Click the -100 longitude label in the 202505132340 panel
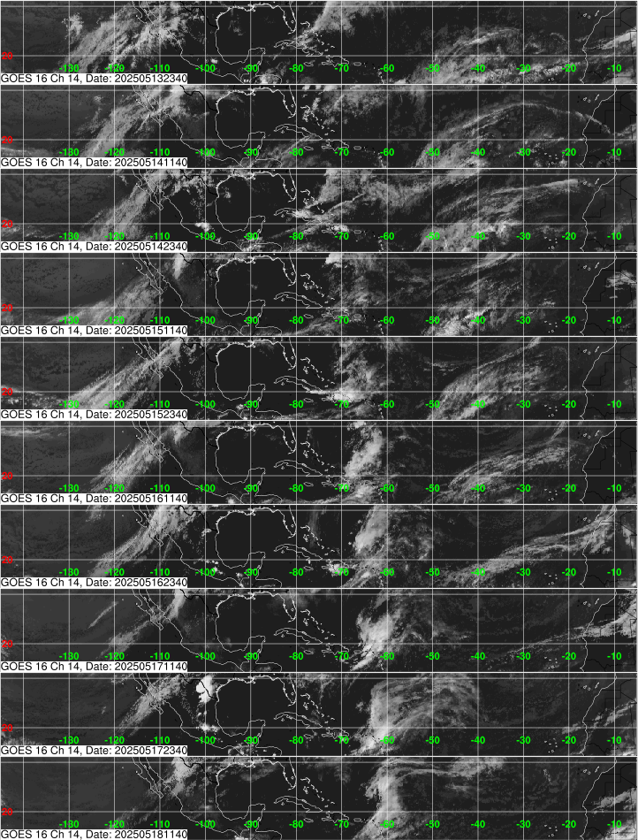This screenshot has height=840, width=638. click(205, 69)
